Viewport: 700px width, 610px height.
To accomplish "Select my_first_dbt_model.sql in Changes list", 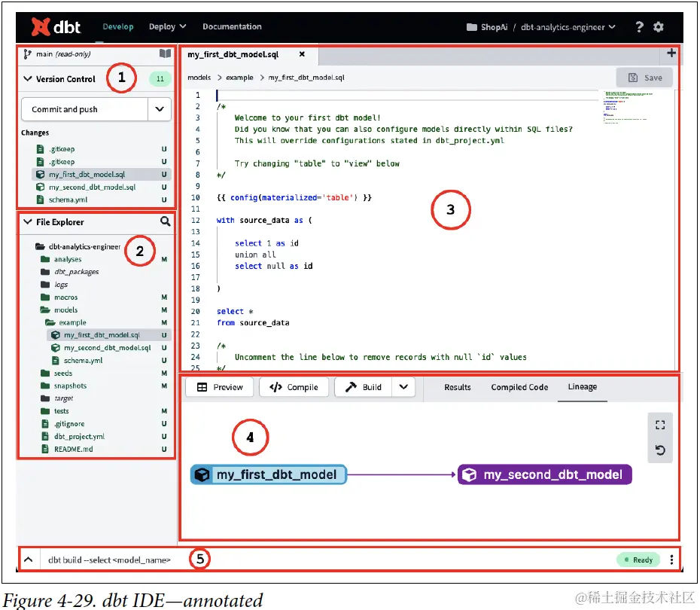I will 102,174.
